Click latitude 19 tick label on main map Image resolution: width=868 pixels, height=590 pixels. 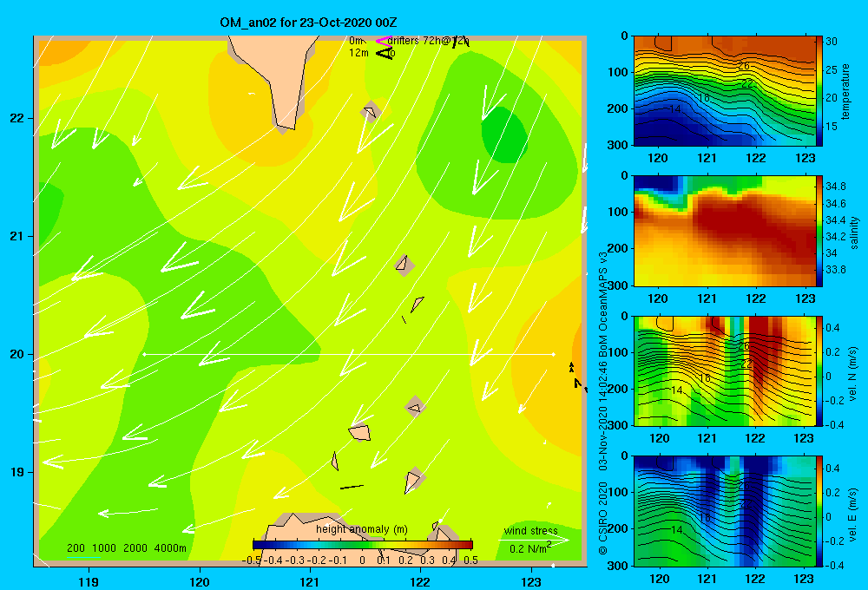coord(16,472)
